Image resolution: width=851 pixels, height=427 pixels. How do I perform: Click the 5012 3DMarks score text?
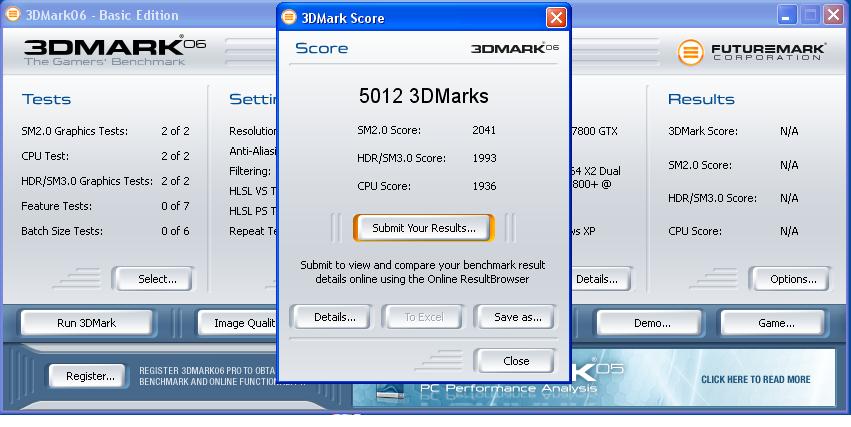(x=423, y=96)
